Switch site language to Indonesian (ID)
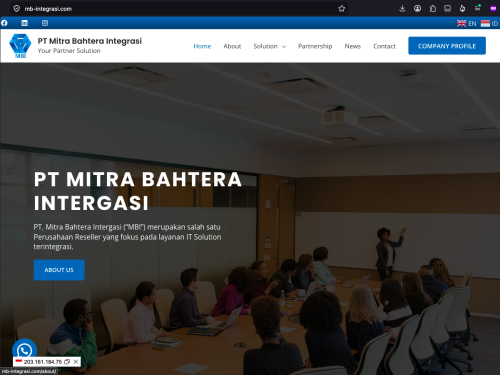Viewport: 500px width, 375px height. (x=489, y=24)
